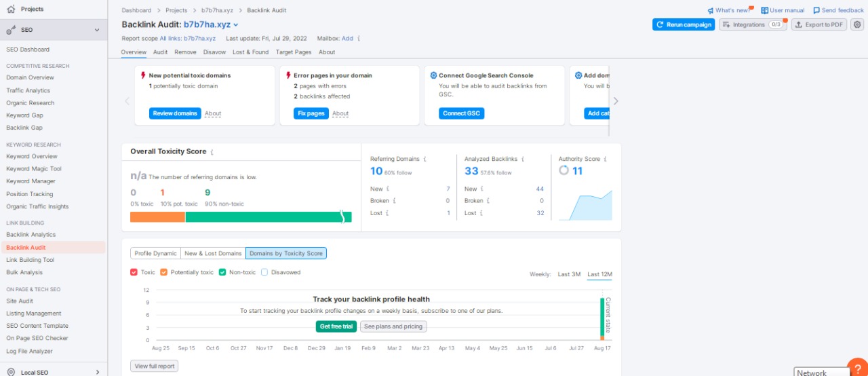Click the All links: b7b7ha.xyz scope link
Image resolution: width=868 pixels, height=376 pixels.
[188, 39]
